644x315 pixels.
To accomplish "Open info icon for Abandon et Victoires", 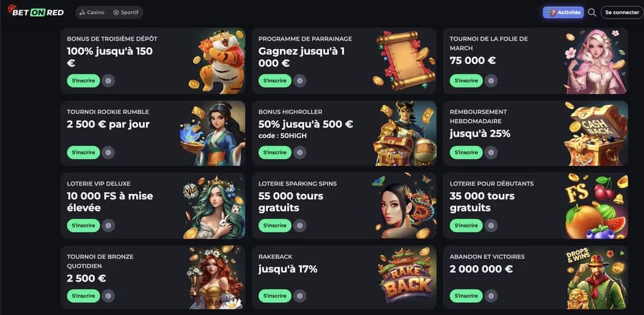I will (491, 296).
